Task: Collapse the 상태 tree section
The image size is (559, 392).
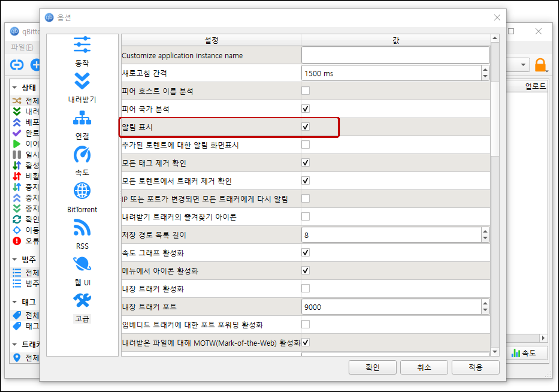Action: point(15,87)
